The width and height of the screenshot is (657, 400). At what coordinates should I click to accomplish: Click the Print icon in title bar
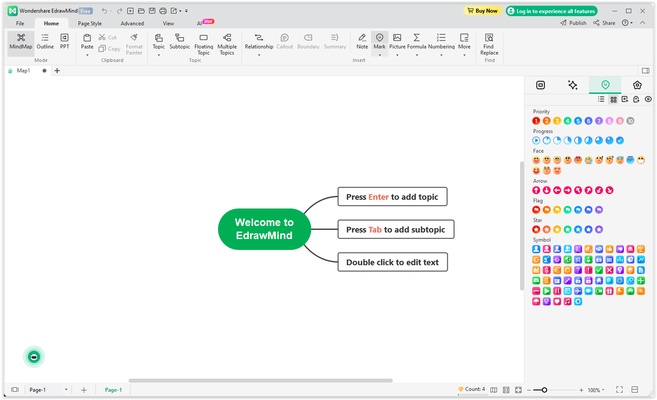(x=163, y=11)
